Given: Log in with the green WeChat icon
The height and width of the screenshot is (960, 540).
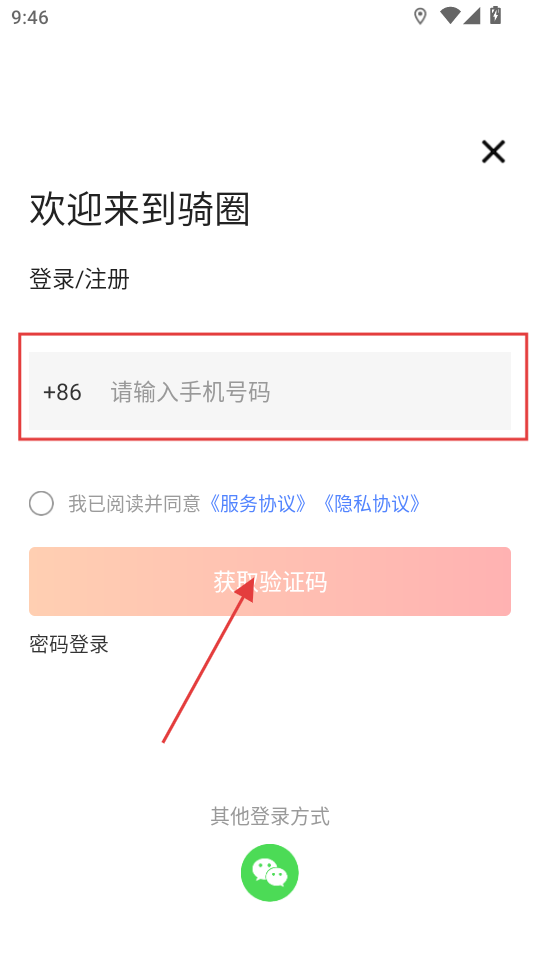Looking at the screenshot, I should pyautogui.click(x=269, y=872).
